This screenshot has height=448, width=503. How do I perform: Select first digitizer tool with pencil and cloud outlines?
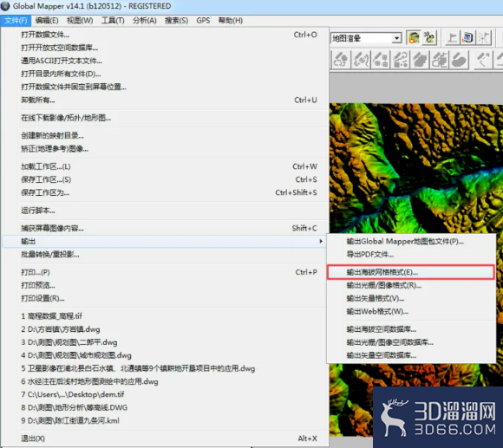click(x=340, y=60)
